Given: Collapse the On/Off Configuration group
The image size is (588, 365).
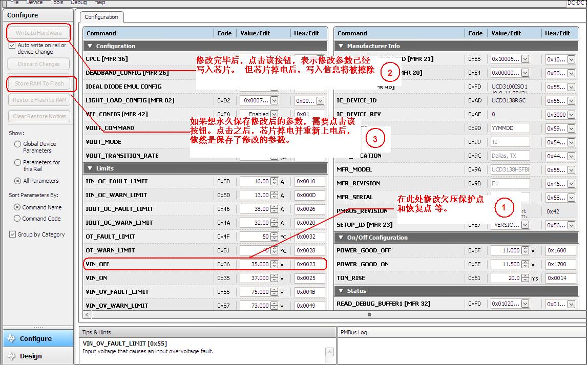Looking at the screenshot, I should pyautogui.click(x=341, y=238).
